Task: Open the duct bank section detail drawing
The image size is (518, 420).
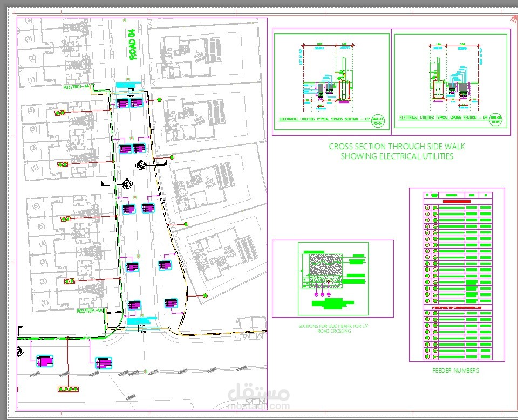Action: click(x=333, y=279)
